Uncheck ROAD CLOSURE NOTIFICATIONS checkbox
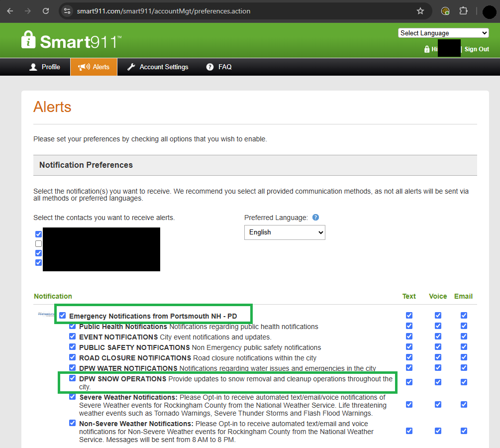Viewport: 500px width, 448px height. tap(72, 357)
